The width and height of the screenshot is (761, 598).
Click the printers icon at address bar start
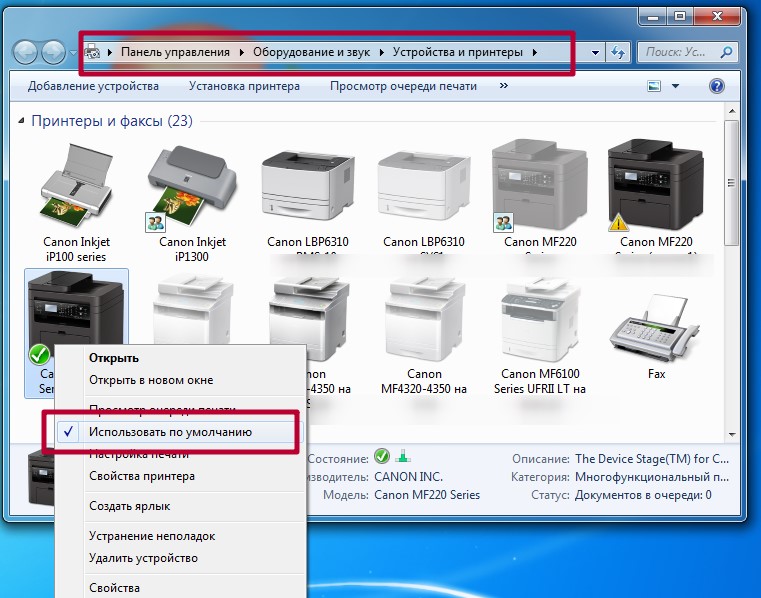coord(92,51)
